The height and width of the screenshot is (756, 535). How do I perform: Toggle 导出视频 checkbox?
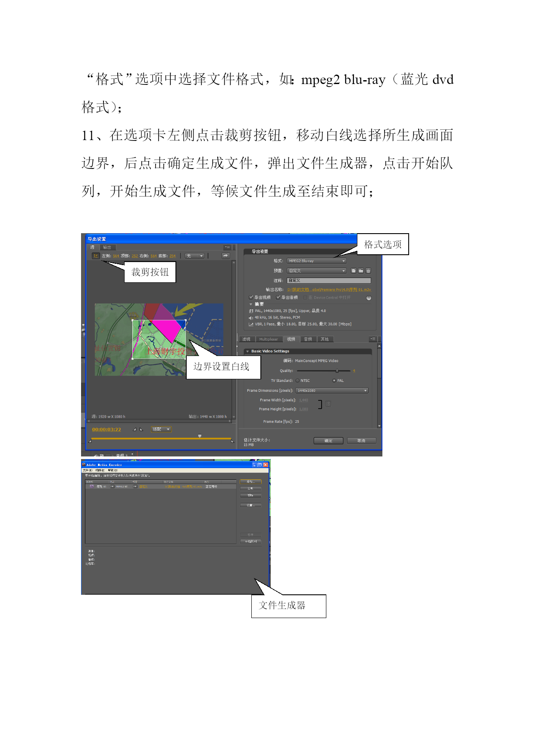click(251, 297)
